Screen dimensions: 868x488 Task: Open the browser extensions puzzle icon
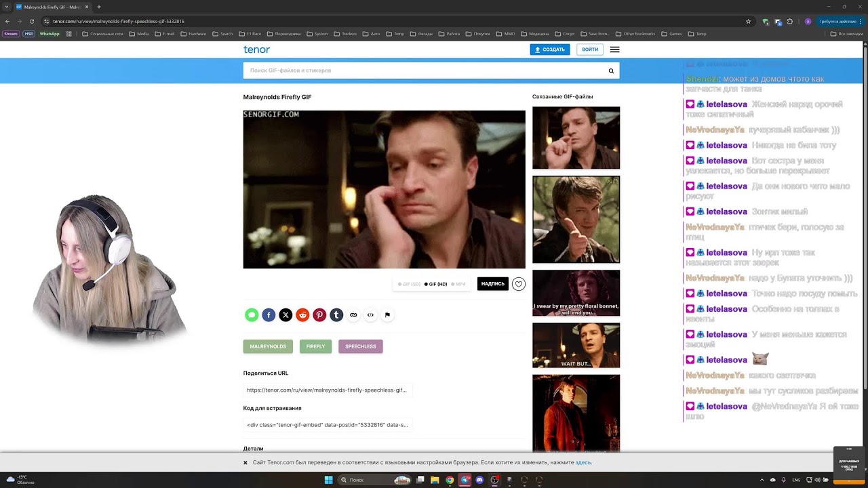(790, 21)
